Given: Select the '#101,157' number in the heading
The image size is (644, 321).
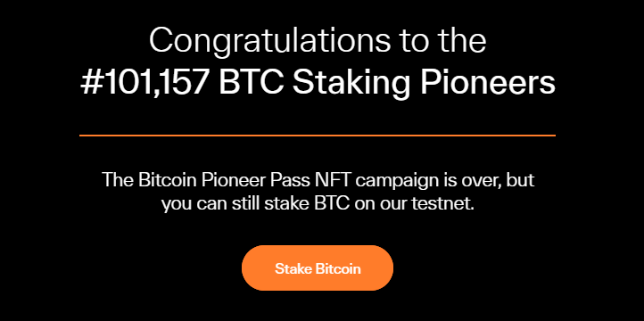Looking at the screenshot, I should 144,83.
